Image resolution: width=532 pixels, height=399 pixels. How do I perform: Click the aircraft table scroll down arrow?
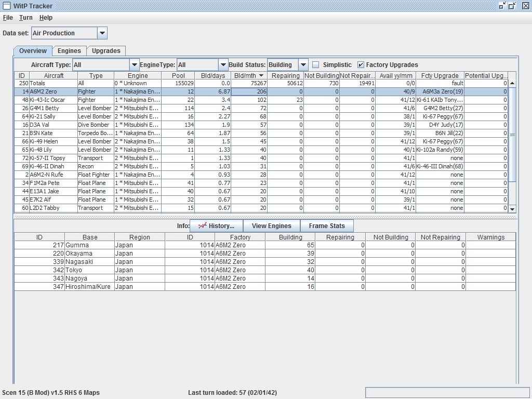point(512,209)
